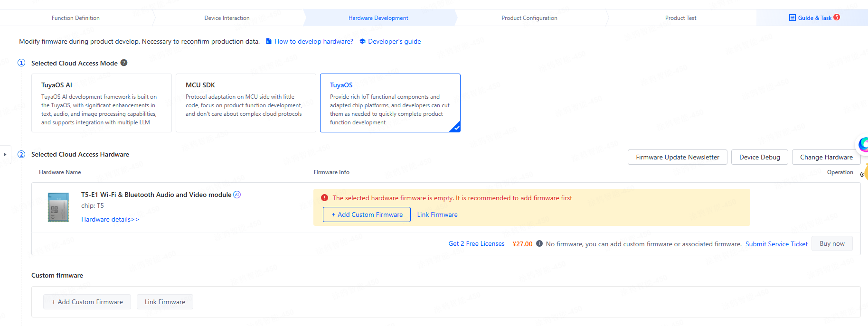Click the Change Hardware button
868x326 pixels.
[x=826, y=157]
